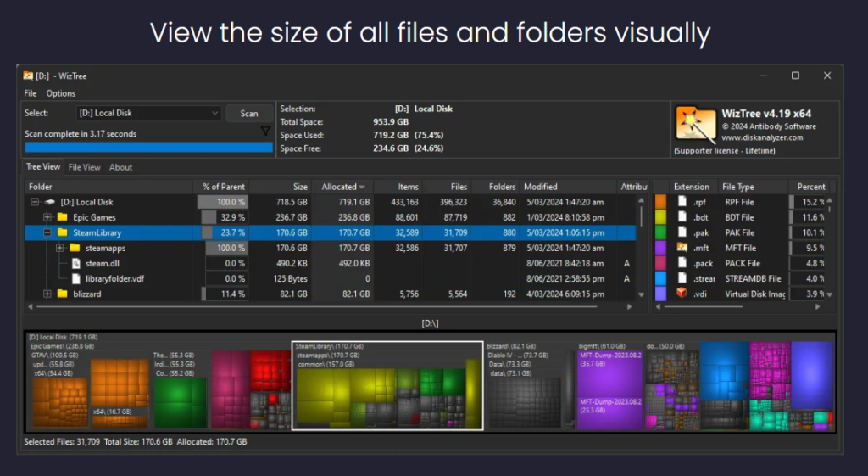Click the Epic Games folder icon
The image size is (868, 476).
tap(63, 217)
